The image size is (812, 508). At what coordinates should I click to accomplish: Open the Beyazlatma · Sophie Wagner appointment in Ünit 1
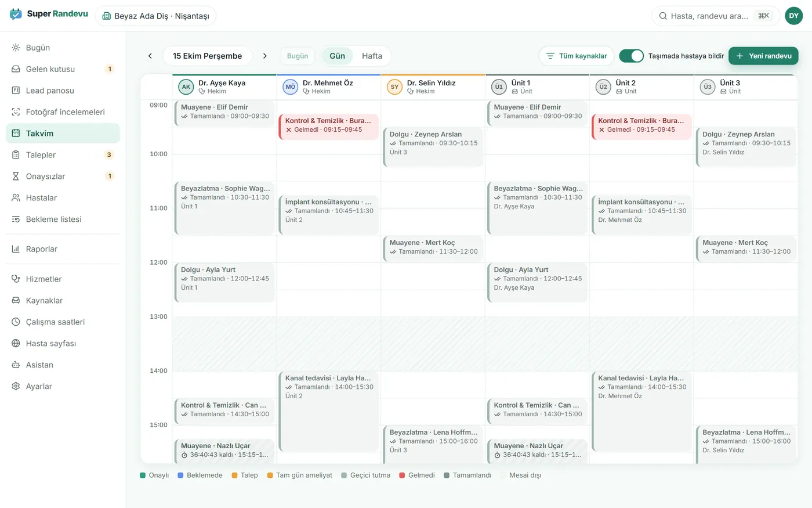538,208
